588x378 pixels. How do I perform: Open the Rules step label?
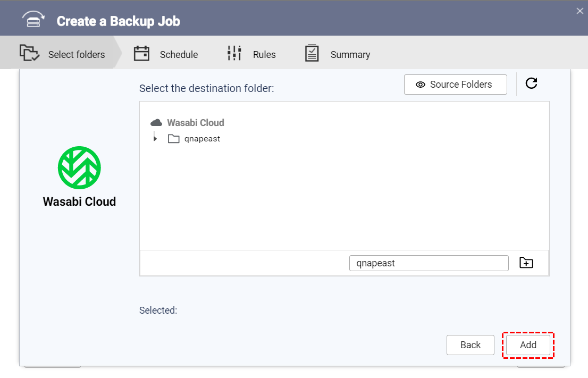(264, 55)
